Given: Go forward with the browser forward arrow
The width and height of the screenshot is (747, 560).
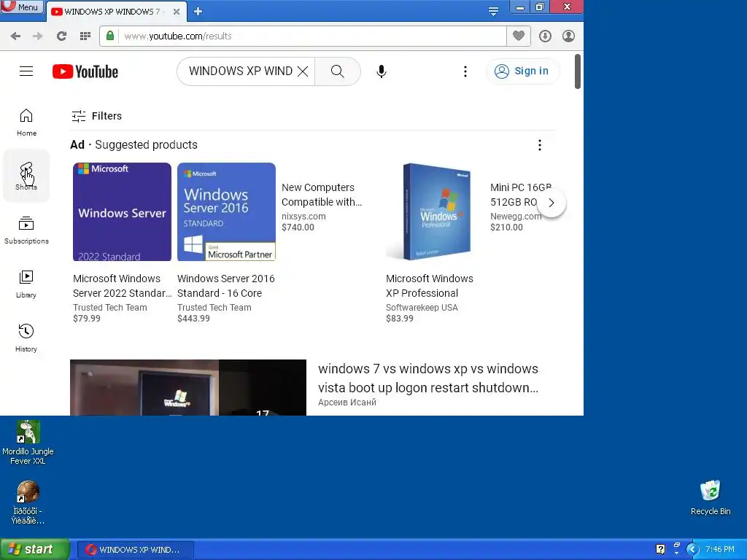Looking at the screenshot, I should pos(38,36).
